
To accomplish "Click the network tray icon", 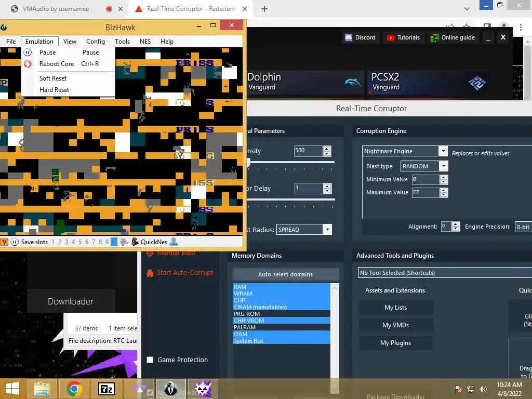I will 471,389.
